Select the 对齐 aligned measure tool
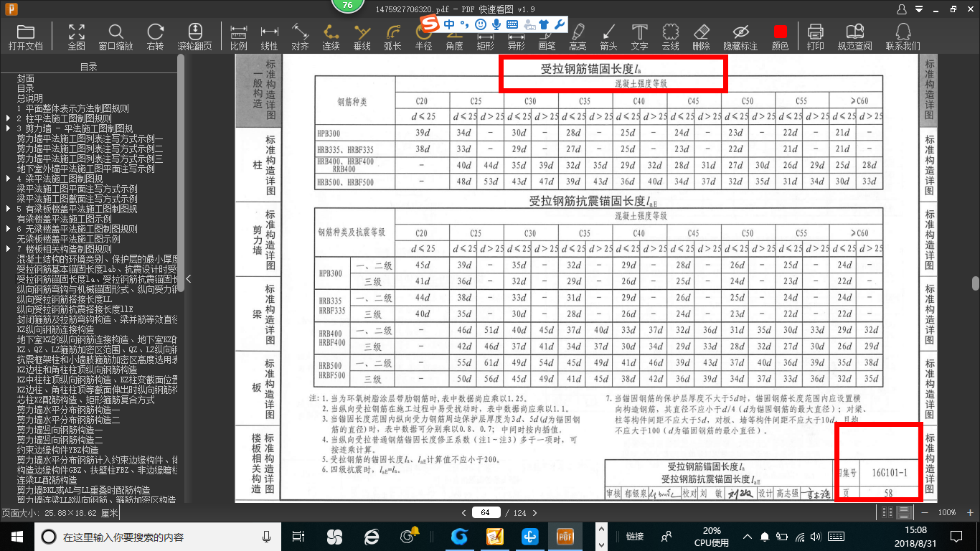Screen dimensions: 980x551 [x=300, y=37]
